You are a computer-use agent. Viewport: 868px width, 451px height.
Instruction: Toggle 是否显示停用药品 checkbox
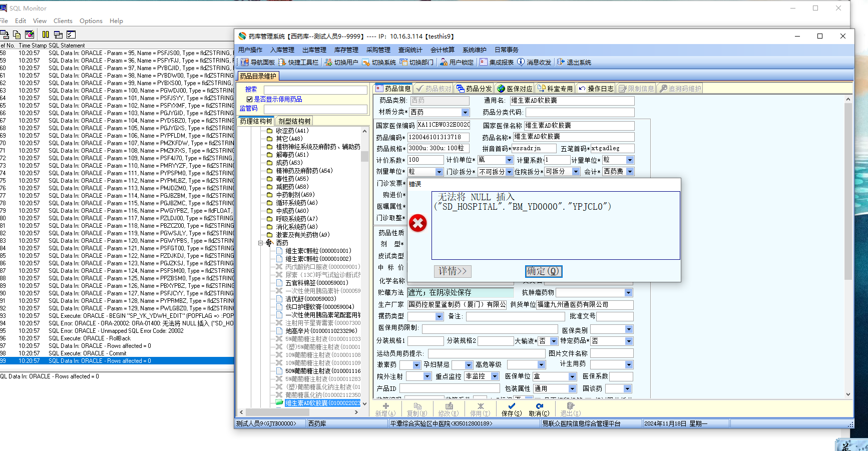(x=249, y=99)
